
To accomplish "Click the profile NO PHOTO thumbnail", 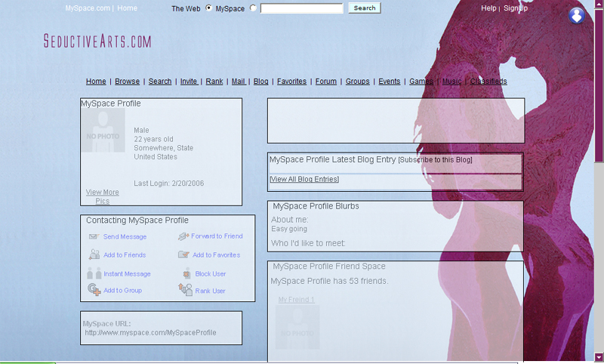I will click(103, 130).
